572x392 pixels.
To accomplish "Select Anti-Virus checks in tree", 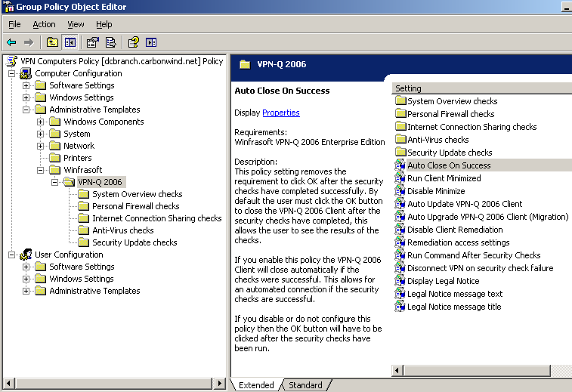I will point(123,230).
